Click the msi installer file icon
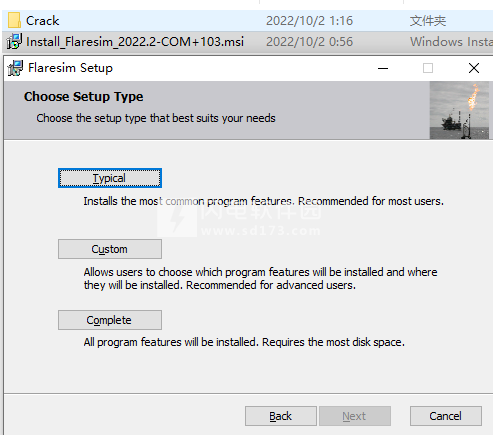Screen dimensions: 493x435 14,42
